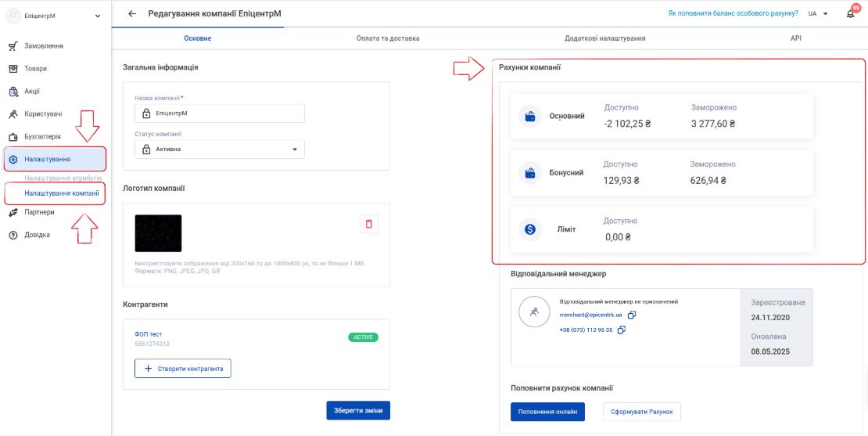Click the wallet icon of the Бонусний account

click(529, 173)
